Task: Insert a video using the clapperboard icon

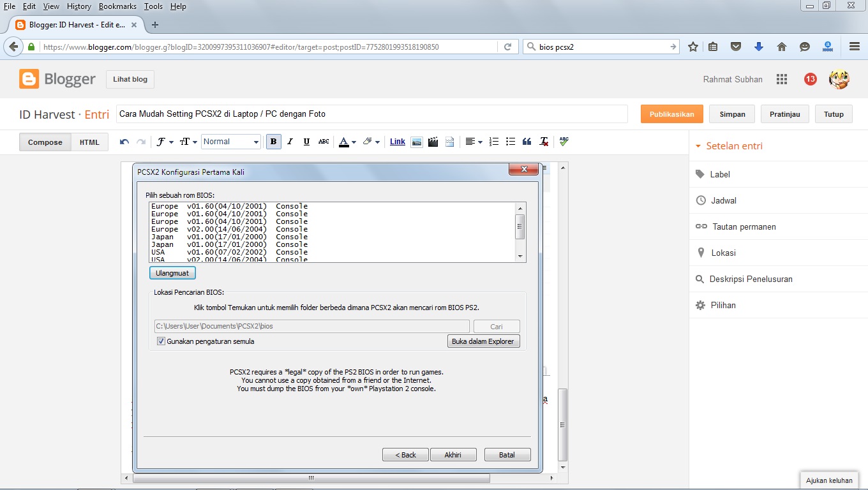Action: 433,142
